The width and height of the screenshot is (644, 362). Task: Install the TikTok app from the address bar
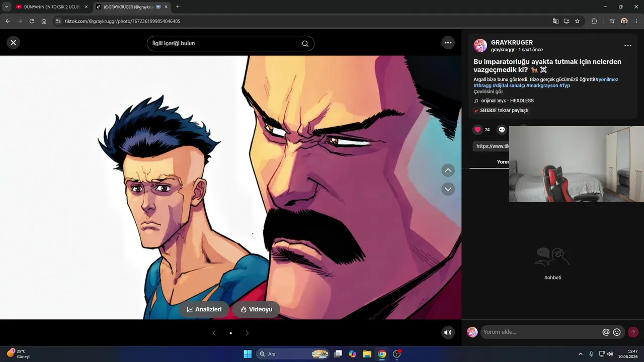point(567,21)
